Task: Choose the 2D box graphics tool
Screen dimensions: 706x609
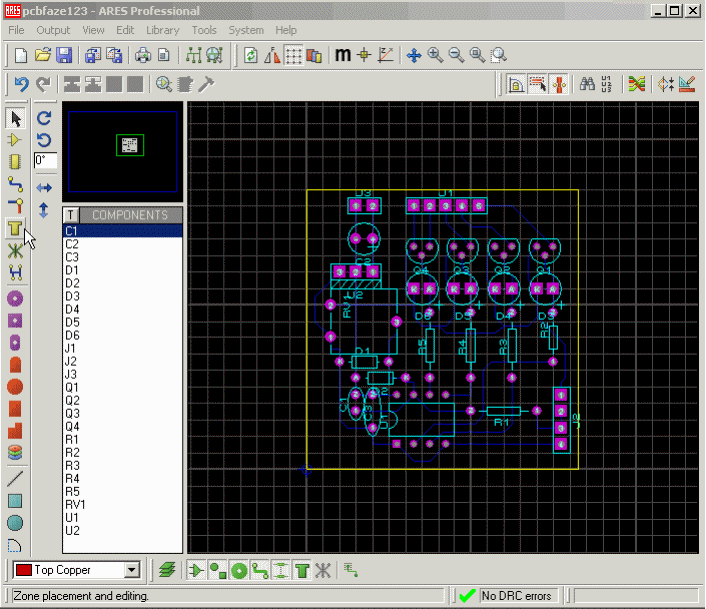Action: pos(15,501)
